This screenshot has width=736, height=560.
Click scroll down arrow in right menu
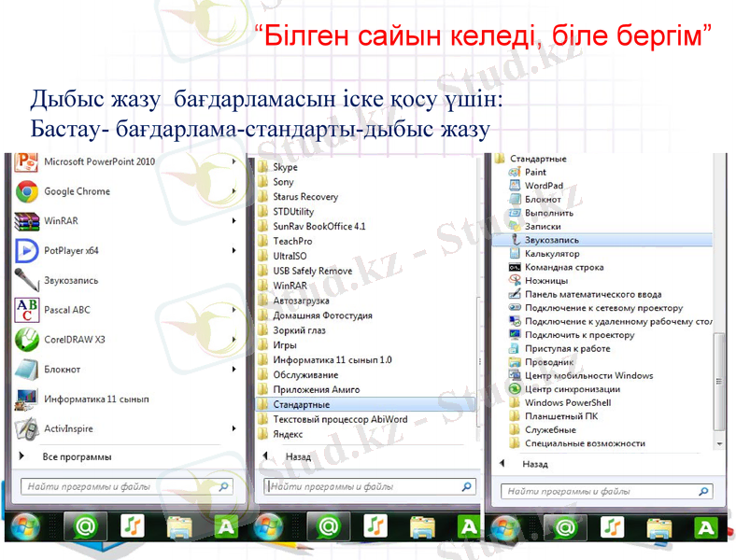tap(719, 443)
